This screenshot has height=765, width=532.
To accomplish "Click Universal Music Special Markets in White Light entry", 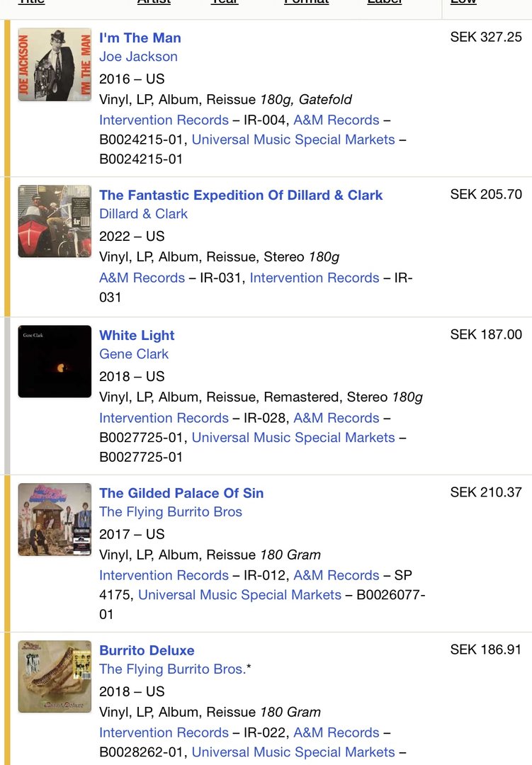I will [293, 438].
